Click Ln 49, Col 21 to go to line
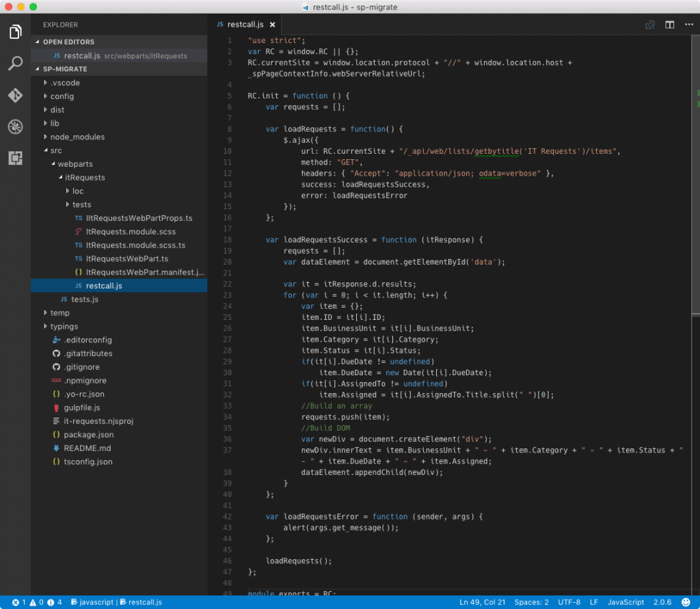The width and height of the screenshot is (700, 609). point(482,602)
